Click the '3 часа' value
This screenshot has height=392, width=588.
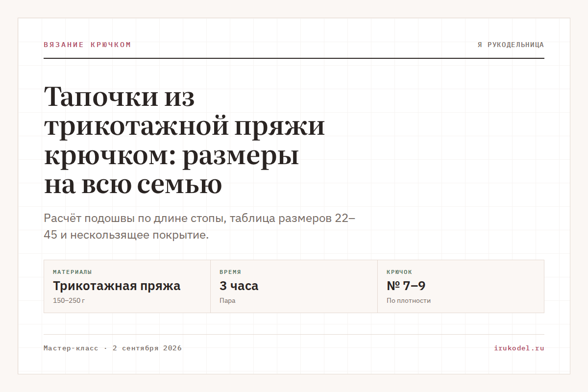[x=239, y=286]
